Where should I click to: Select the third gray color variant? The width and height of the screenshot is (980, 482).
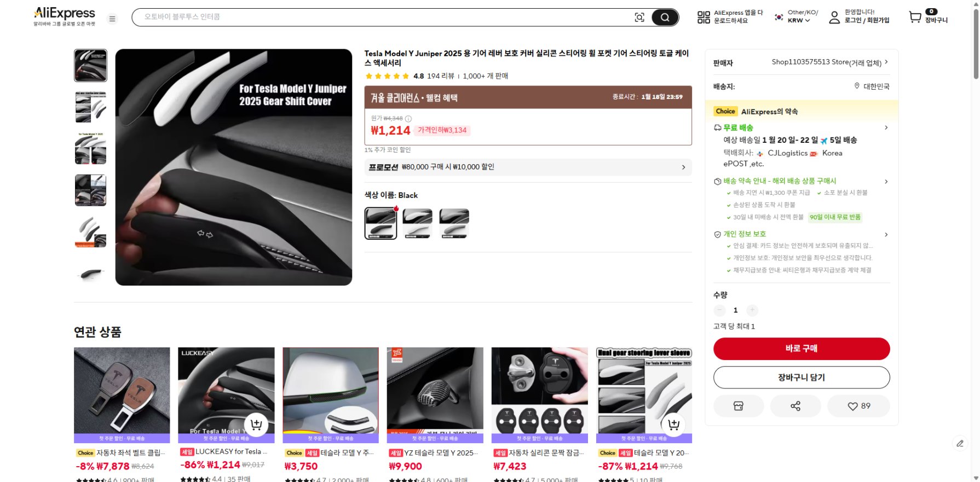[x=454, y=223]
